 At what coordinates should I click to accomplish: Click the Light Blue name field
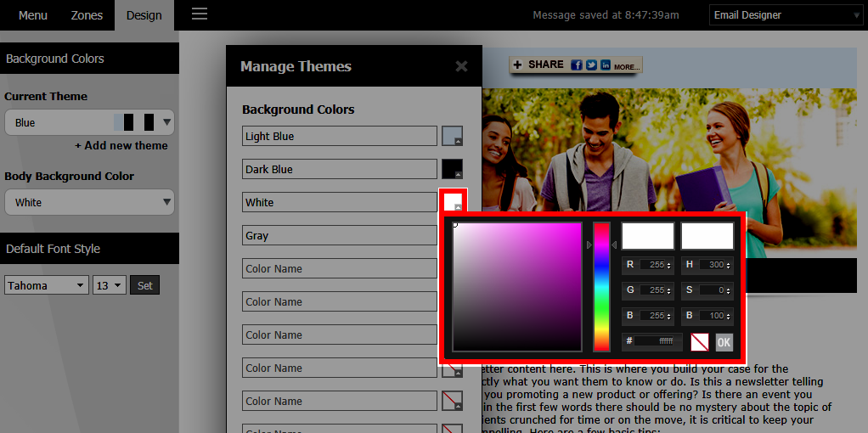point(340,136)
